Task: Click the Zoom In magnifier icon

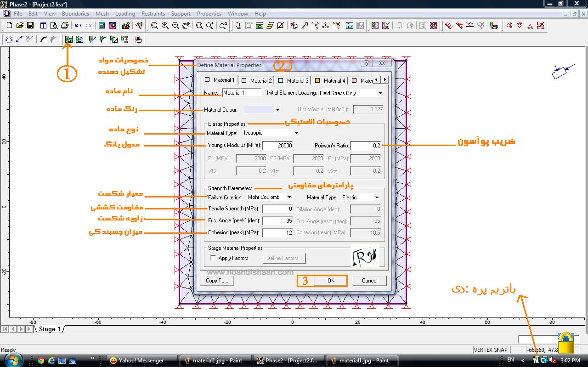Action: pos(165,26)
